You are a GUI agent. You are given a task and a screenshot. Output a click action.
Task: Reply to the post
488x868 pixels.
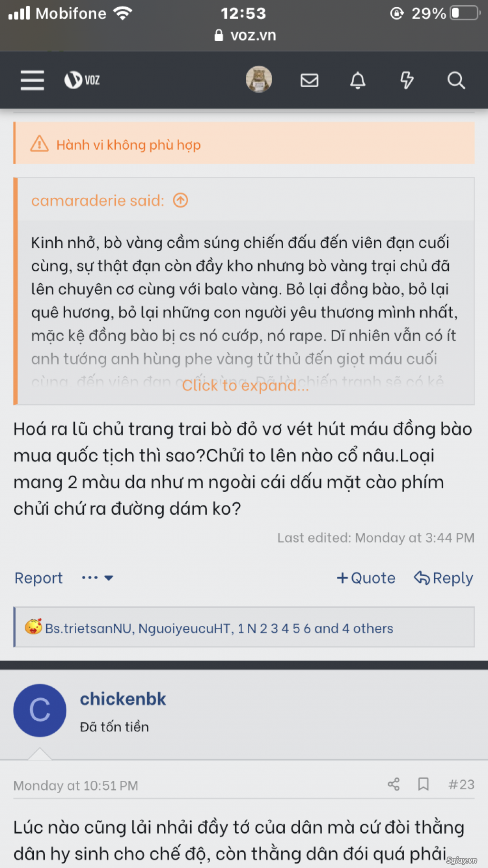(x=443, y=578)
